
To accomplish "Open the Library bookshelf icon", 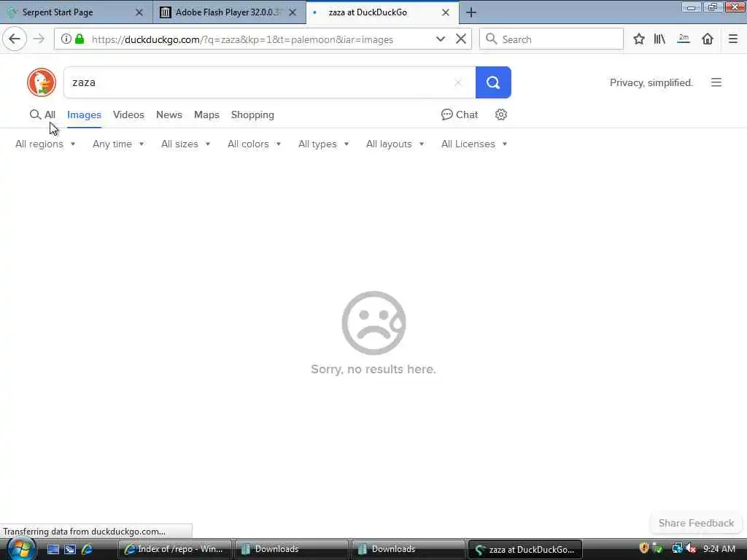I will tap(659, 39).
